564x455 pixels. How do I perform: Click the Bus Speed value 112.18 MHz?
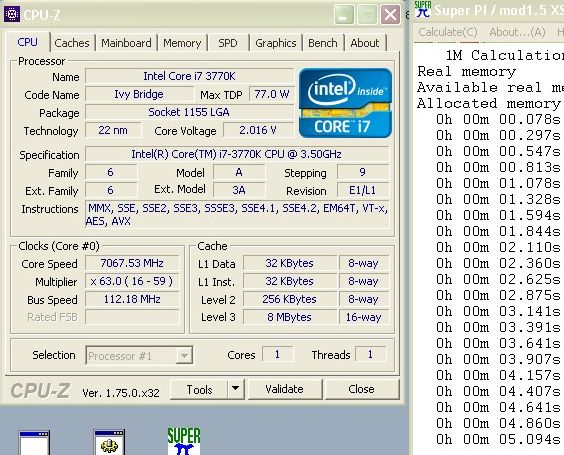pyautogui.click(x=132, y=299)
